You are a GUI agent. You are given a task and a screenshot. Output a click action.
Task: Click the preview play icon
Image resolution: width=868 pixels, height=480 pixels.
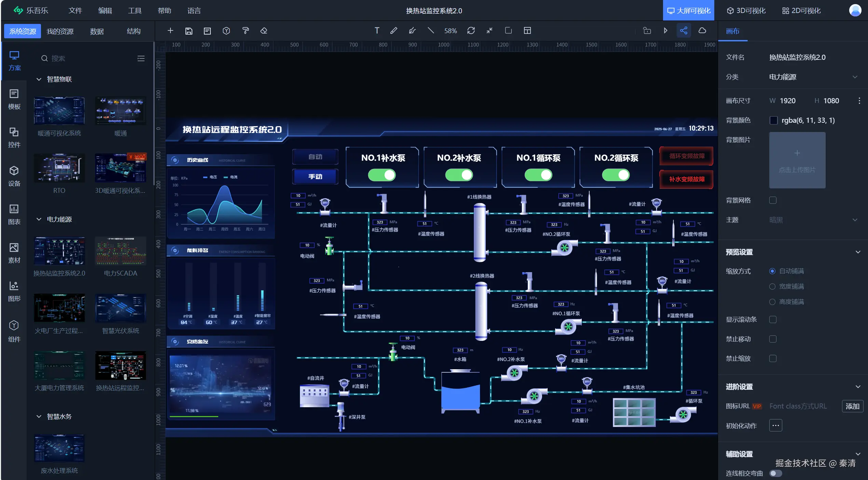point(665,31)
